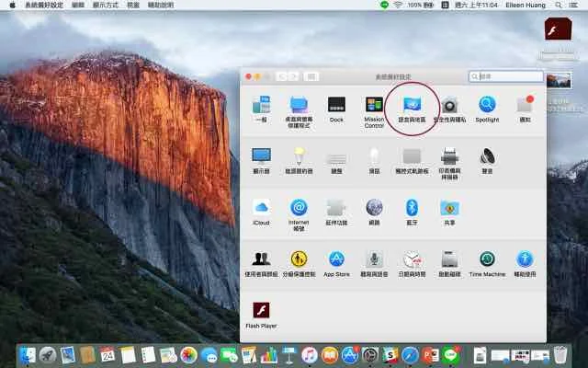Open Spotlight search magnifier in menu bar
Screen dimensions: 588x368
[559, 5]
